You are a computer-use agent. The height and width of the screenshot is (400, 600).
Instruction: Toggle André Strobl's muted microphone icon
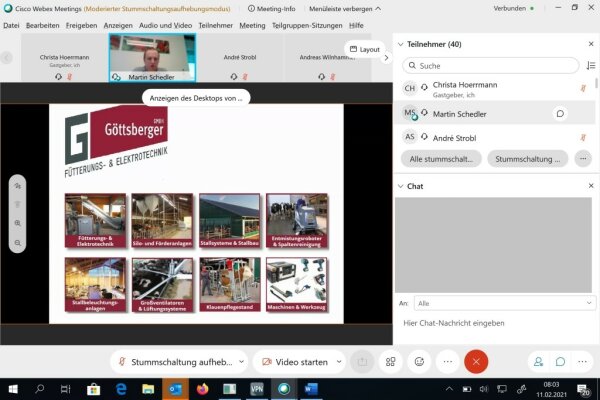point(583,137)
